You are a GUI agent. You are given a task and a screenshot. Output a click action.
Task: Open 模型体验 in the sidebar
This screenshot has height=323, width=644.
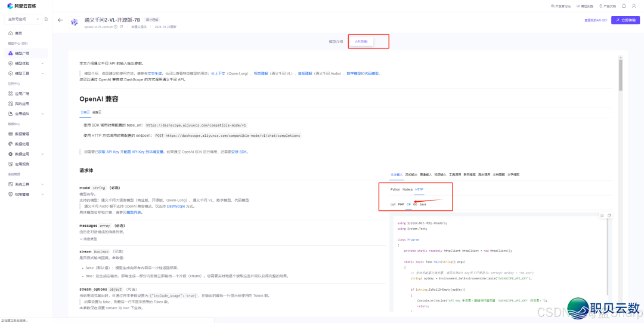[26, 63]
